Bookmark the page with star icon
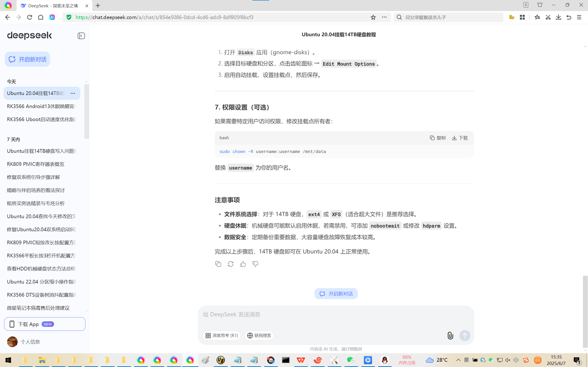588x367 pixels. 373,17
